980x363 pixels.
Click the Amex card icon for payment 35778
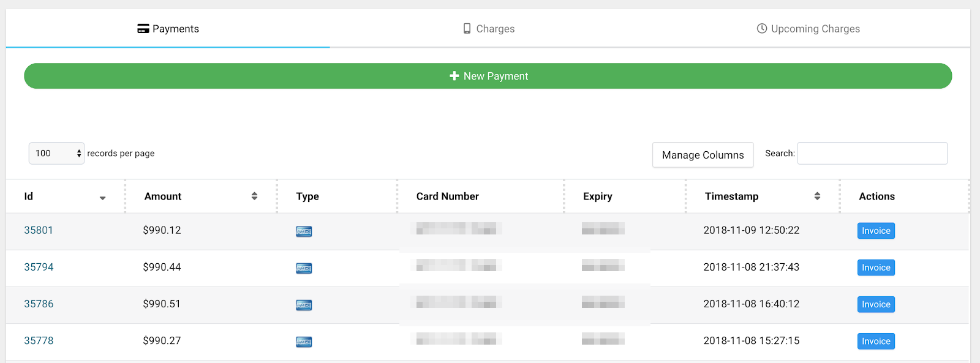pyautogui.click(x=304, y=342)
